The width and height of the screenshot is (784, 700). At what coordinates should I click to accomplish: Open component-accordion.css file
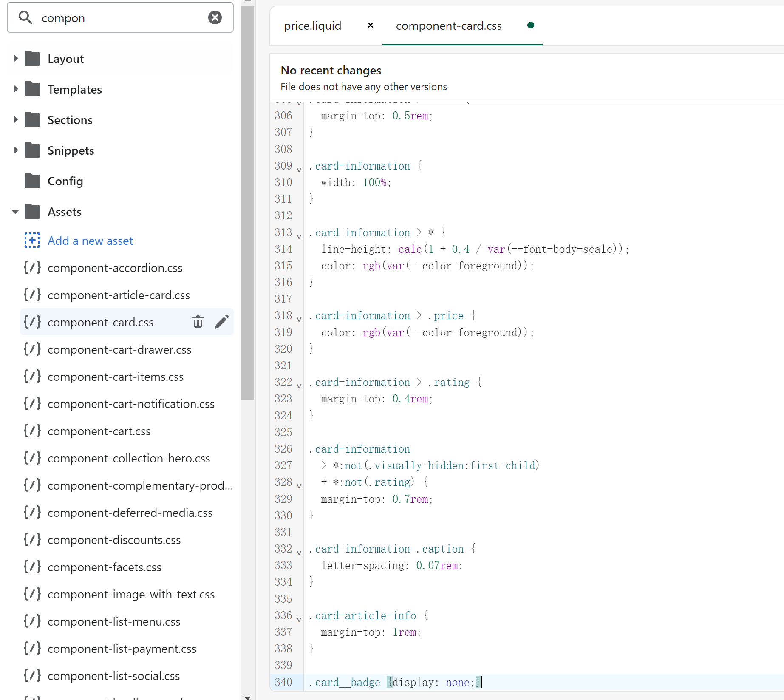click(x=115, y=268)
